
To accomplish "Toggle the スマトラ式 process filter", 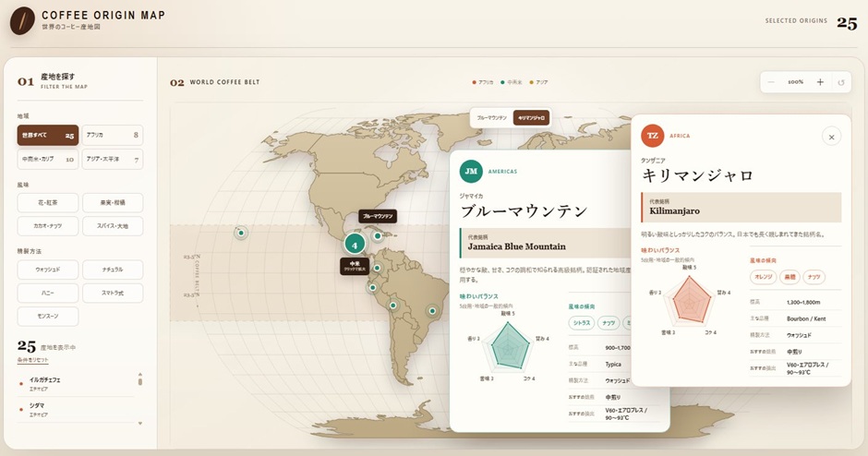I will pos(113,293).
